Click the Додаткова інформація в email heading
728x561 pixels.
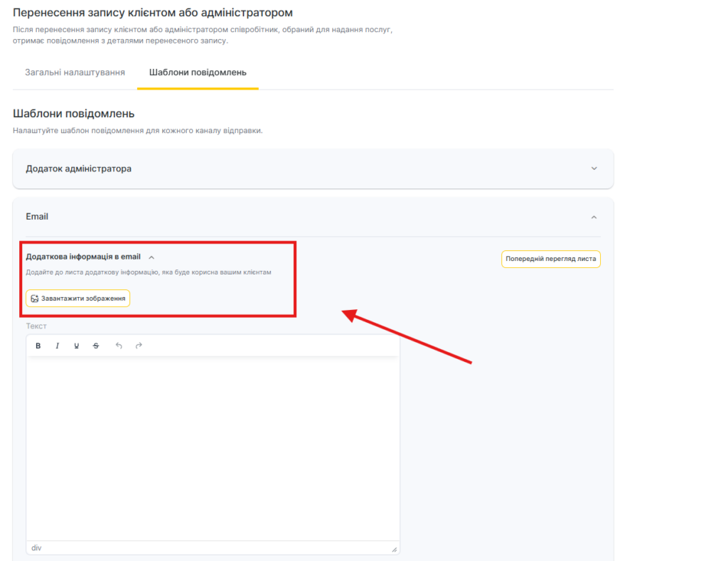83,257
